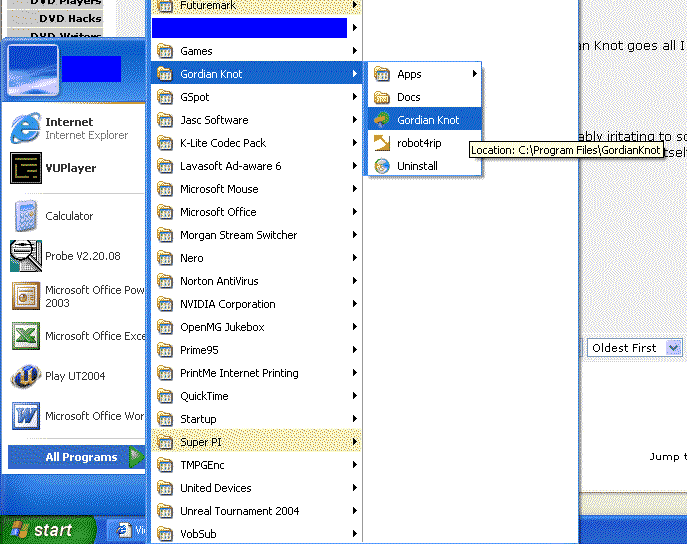Expand the Microsoft Office submenu arrow
This screenshot has height=544, width=687.
(x=354, y=212)
